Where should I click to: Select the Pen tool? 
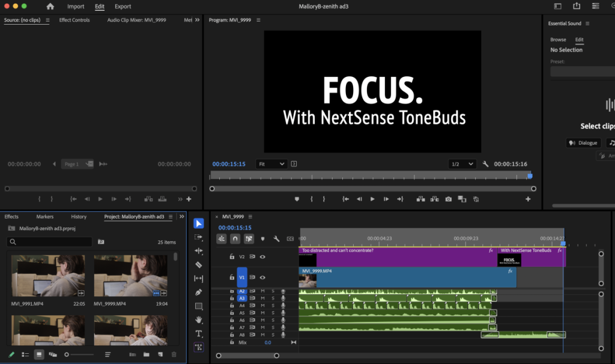pos(199,292)
